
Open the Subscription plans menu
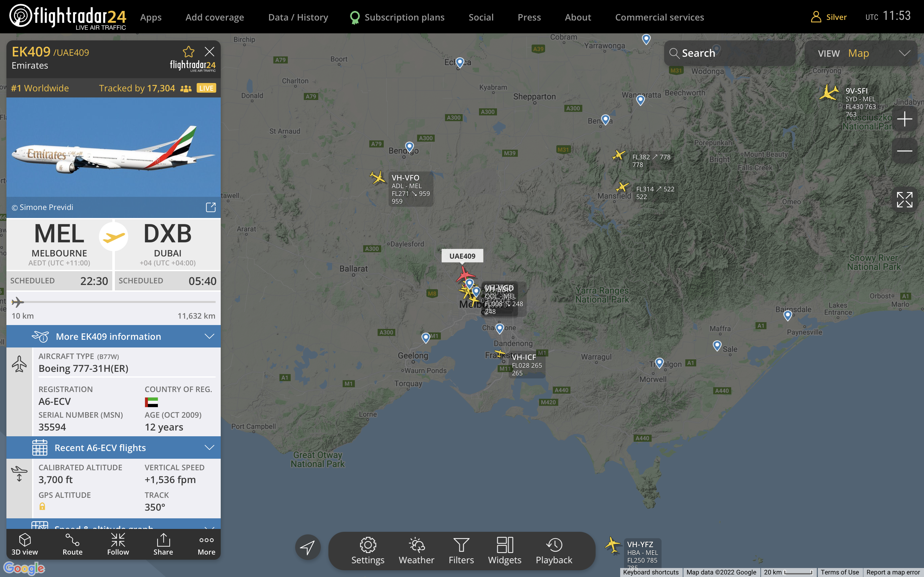397,17
